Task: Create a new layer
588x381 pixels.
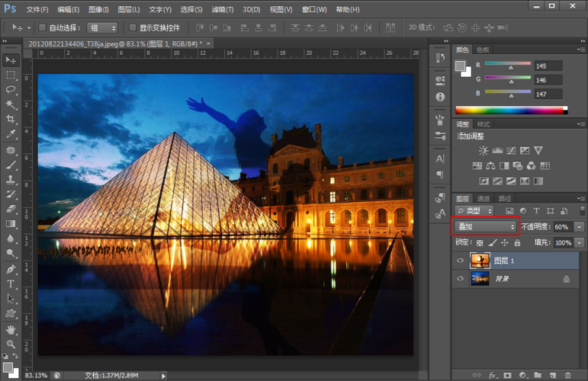Action: (553, 375)
